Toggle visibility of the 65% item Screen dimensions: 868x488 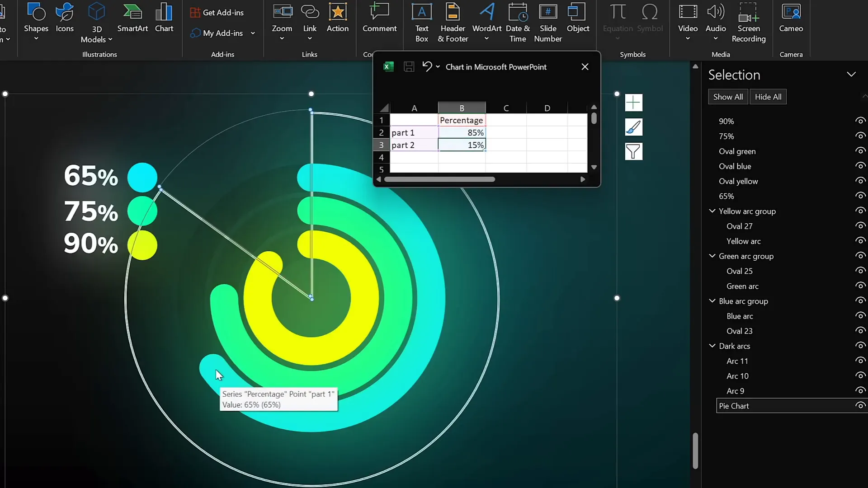[860, 196]
